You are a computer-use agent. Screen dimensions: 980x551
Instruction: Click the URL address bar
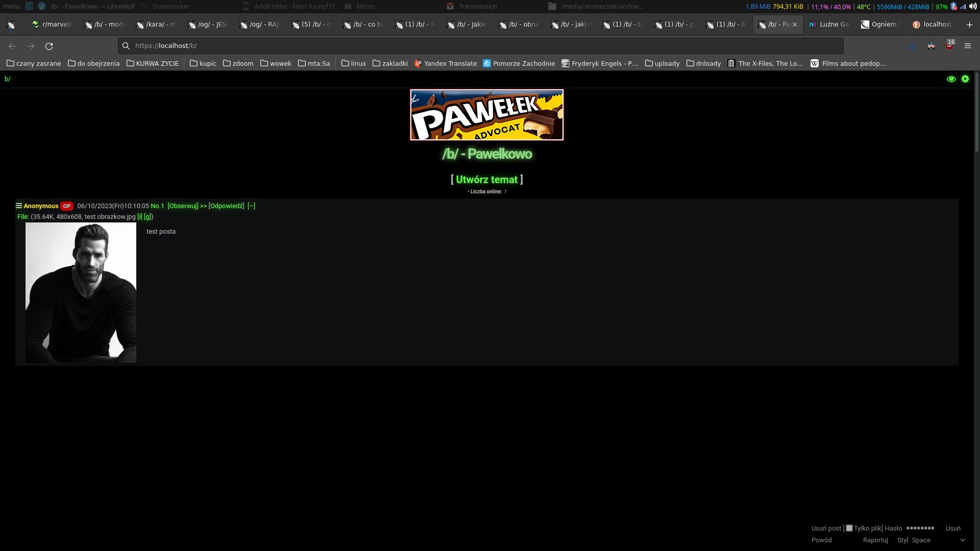pyautogui.click(x=480, y=46)
